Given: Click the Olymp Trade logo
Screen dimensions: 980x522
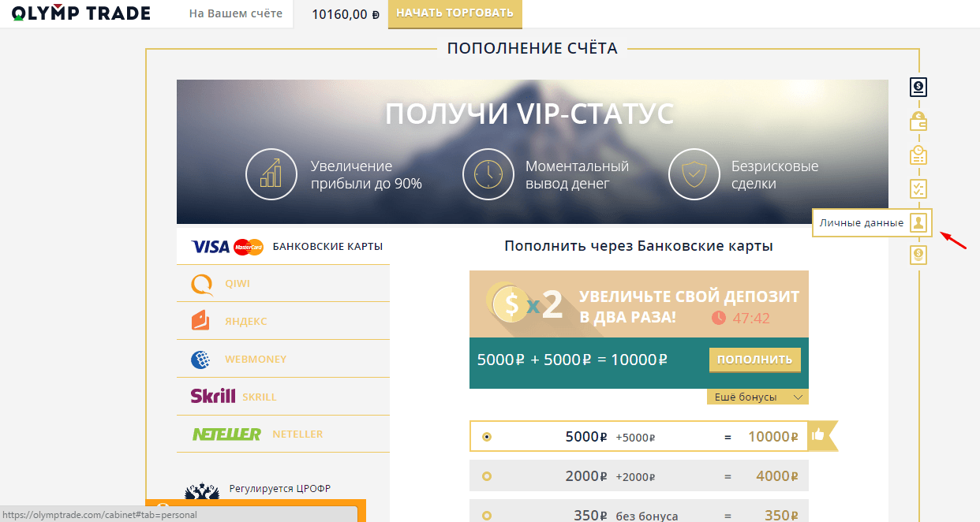Looking at the screenshot, I should click(81, 13).
